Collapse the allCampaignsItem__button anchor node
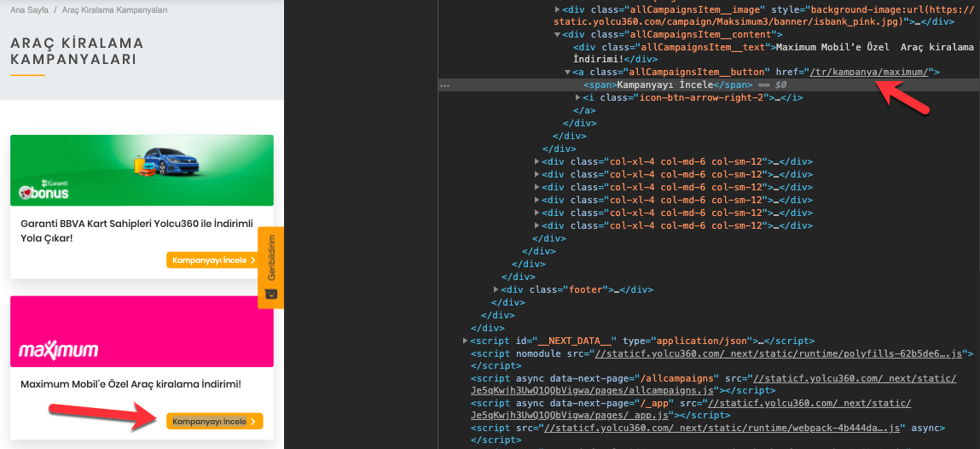 tap(567, 73)
